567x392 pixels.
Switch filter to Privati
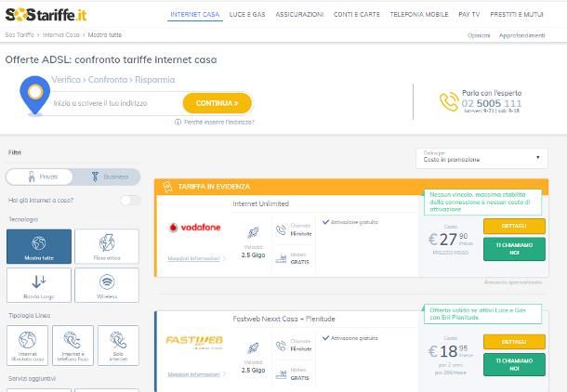point(40,176)
